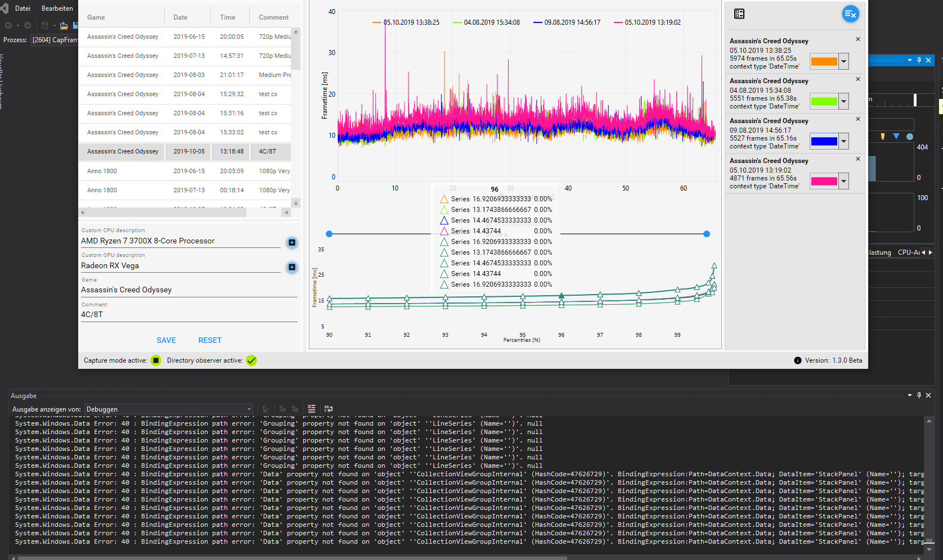Image resolution: width=943 pixels, height=560 pixels.
Task: Sort records by Time column header
Action: pos(227,17)
